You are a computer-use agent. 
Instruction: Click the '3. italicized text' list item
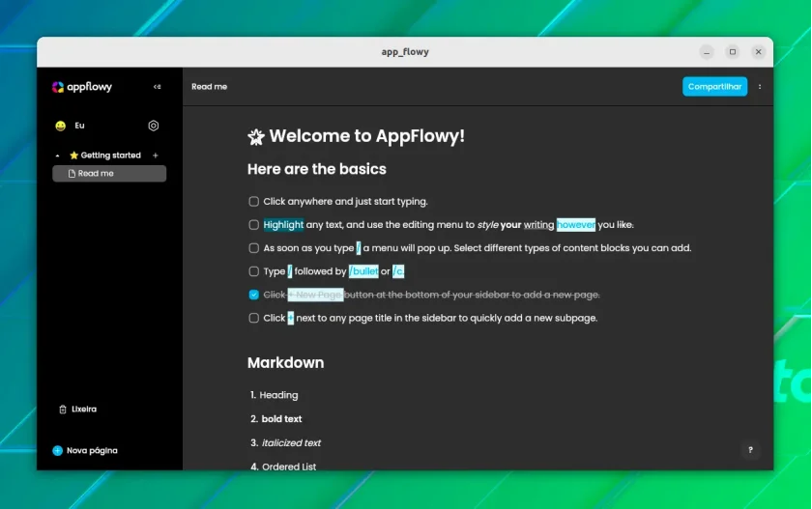pyautogui.click(x=286, y=442)
